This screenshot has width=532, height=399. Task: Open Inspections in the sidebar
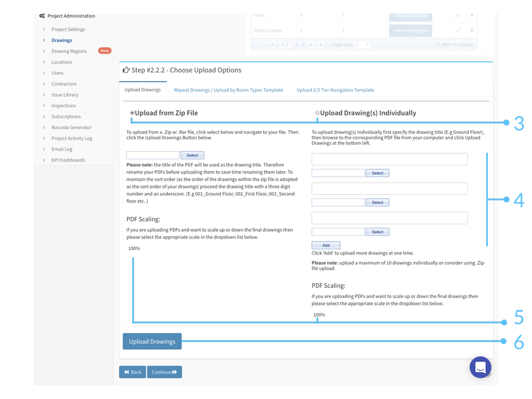click(x=64, y=105)
